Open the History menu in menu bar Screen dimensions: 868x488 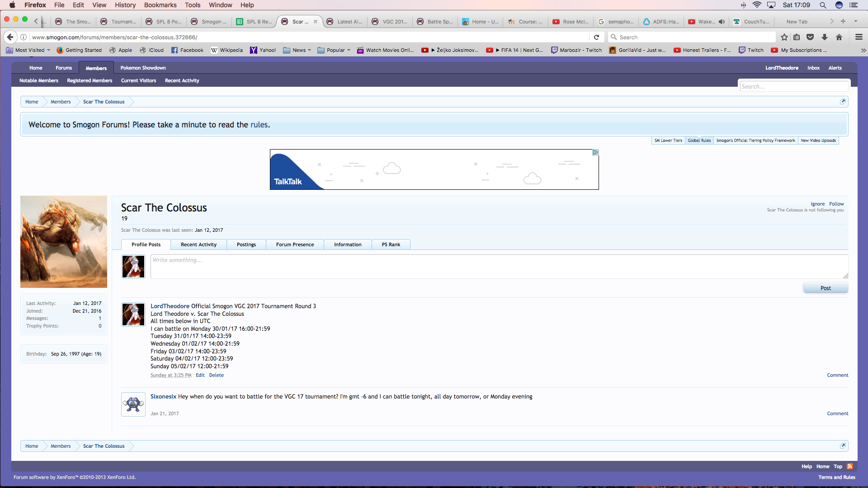click(x=125, y=5)
